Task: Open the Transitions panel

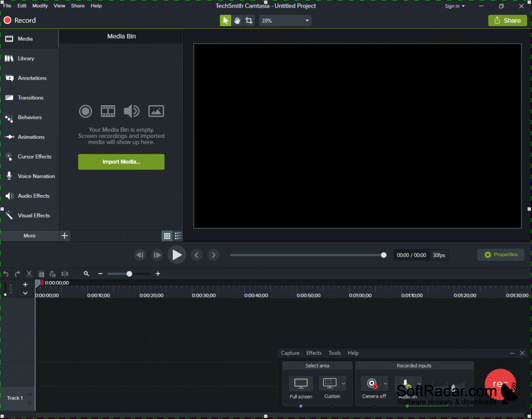Action: [x=29, y=98]
